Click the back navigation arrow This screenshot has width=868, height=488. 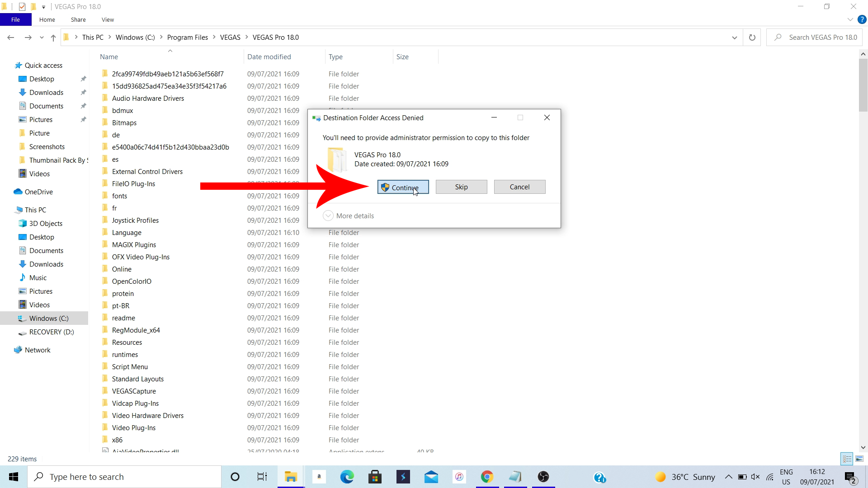[11, 38]
